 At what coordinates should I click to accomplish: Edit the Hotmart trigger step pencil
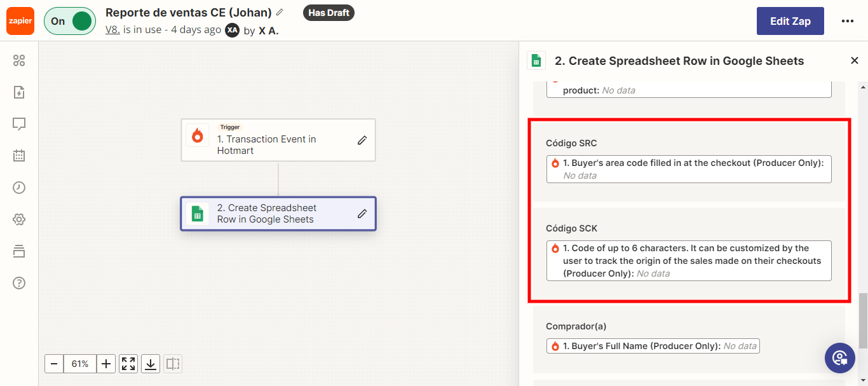tap(362, 140)
